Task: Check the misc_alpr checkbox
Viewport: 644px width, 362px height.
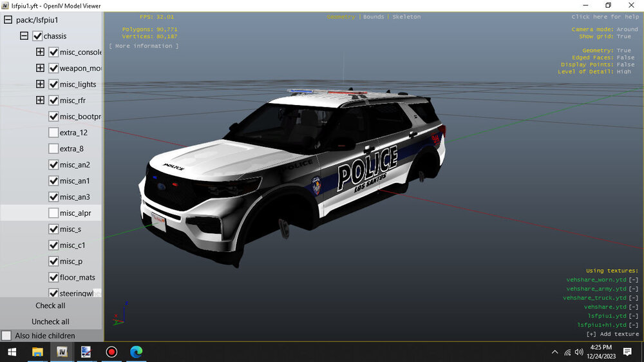Action: [x=53, y=213]
